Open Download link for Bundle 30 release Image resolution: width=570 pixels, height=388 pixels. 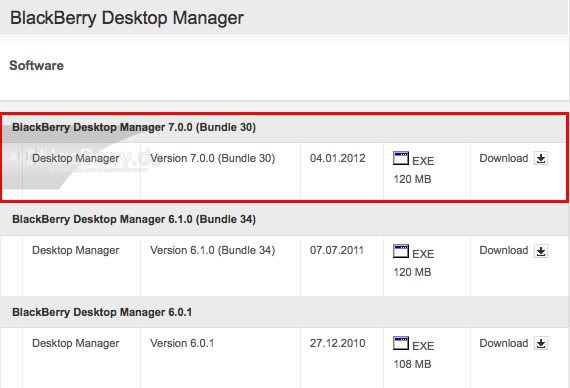pyautogui.click(x=503, y=158)
